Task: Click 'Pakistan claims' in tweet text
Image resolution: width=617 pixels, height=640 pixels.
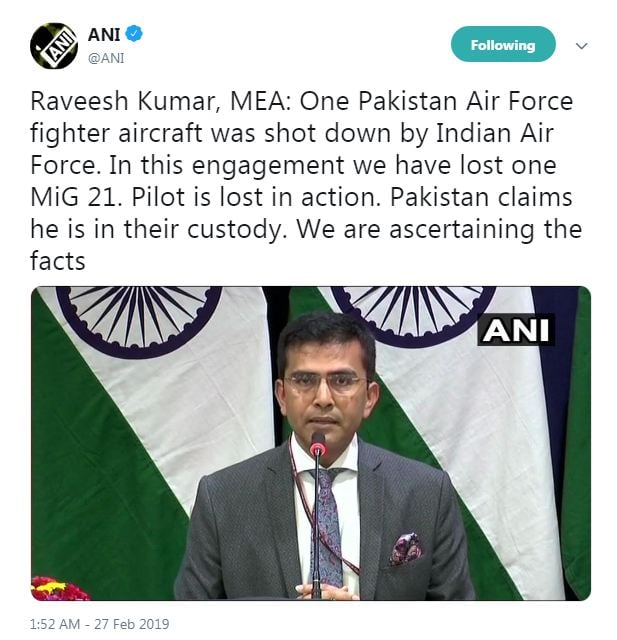Action: [x=481, y=198]
